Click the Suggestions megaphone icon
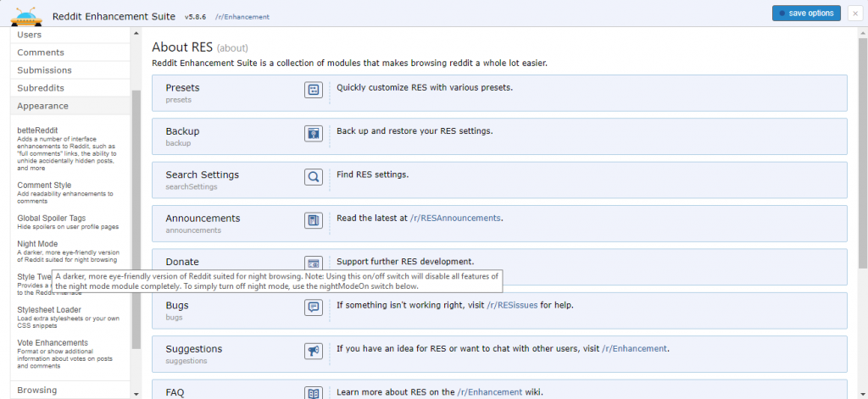The width and height of the screenshot is (868, 399). pyautogui.click(x=314, y=351)
